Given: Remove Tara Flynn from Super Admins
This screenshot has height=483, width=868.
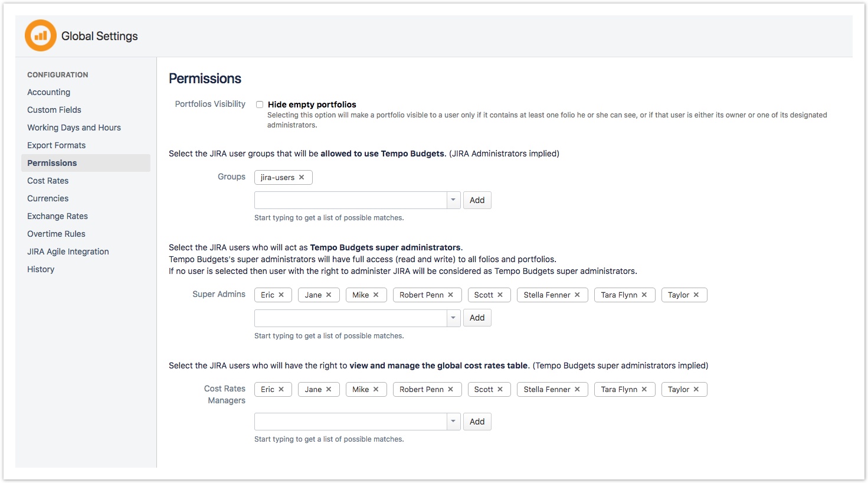Looking at the screenshot, I should tap(644, 295).
